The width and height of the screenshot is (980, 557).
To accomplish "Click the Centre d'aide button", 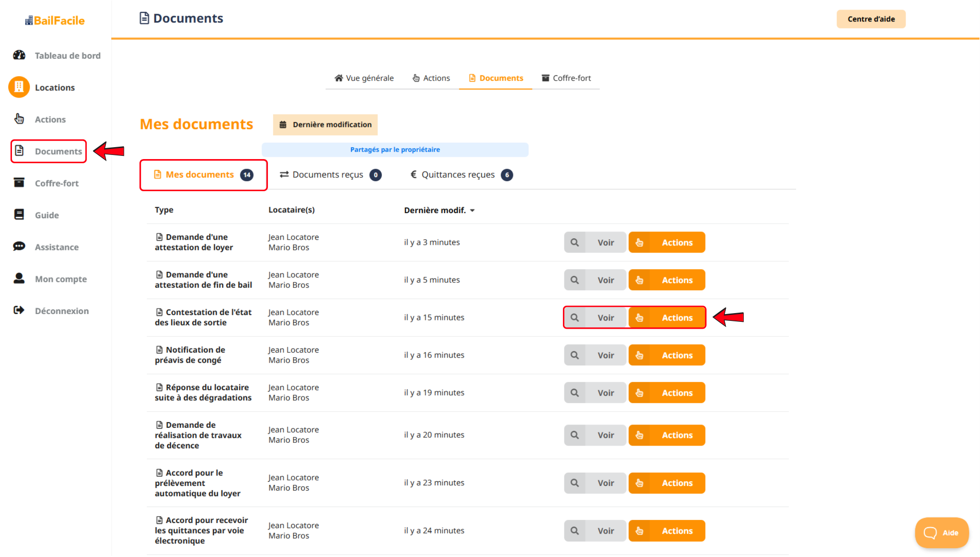I will (871, 19).
